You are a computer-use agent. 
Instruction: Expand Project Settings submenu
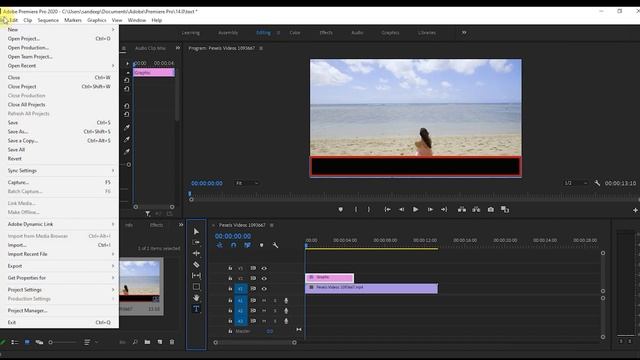(60, 289)
